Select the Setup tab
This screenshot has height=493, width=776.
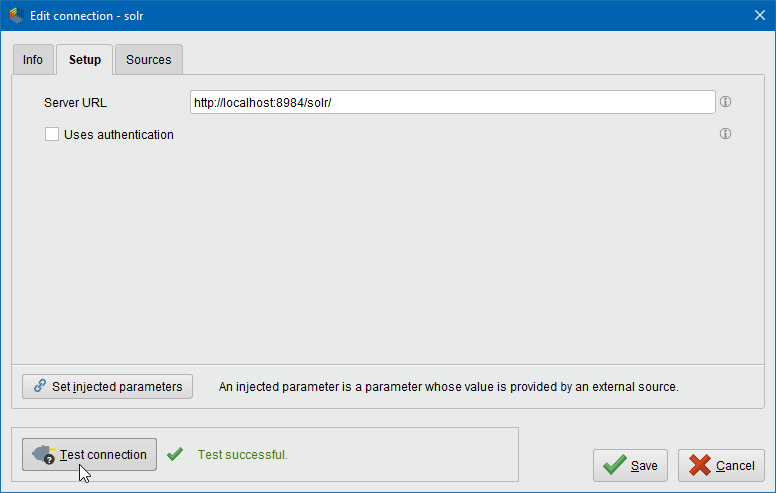pos(85,60)
